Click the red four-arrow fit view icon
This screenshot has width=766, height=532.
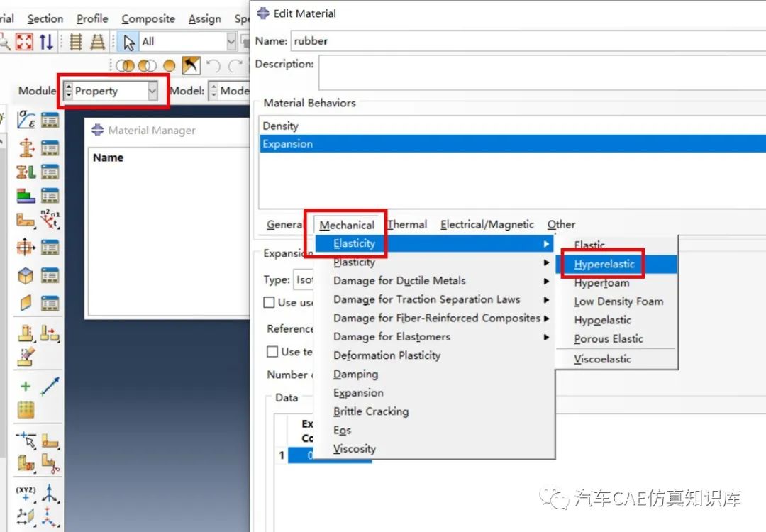[24, 42]
